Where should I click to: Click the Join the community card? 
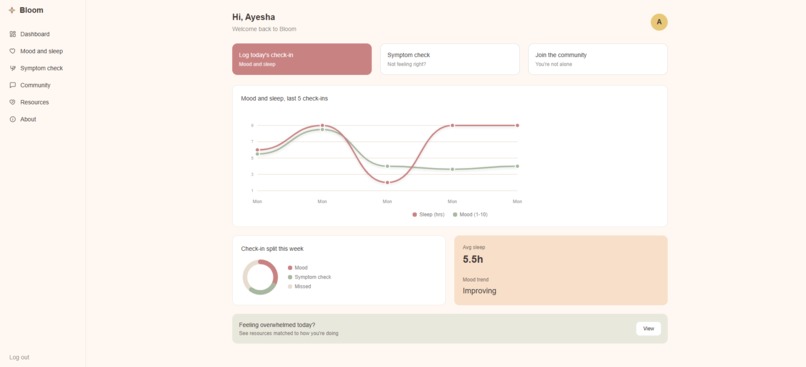(x=598, y=59)
